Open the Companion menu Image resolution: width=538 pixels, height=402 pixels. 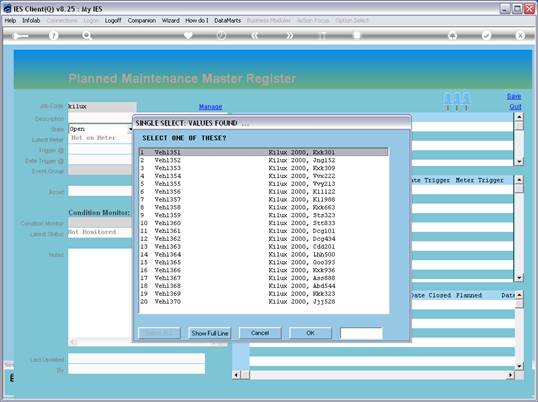142,21
